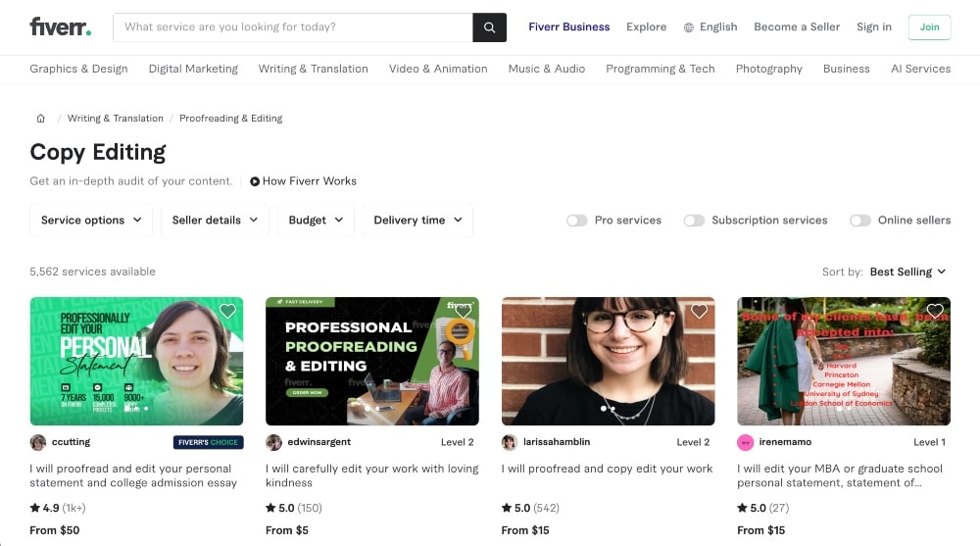The width and height of the screenshot is (980, 546).
Task: Open larissahamblin's avatar picture
Action: [x=510, y=443]
